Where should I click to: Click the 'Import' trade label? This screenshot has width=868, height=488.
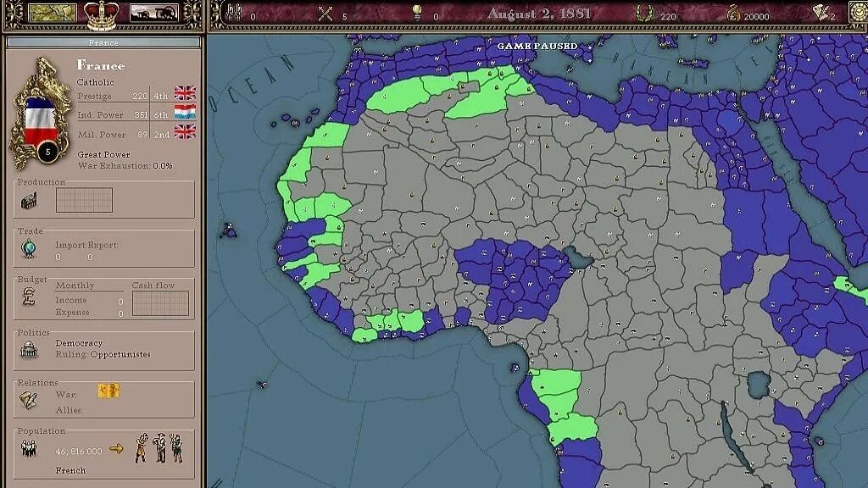[70, 245]
